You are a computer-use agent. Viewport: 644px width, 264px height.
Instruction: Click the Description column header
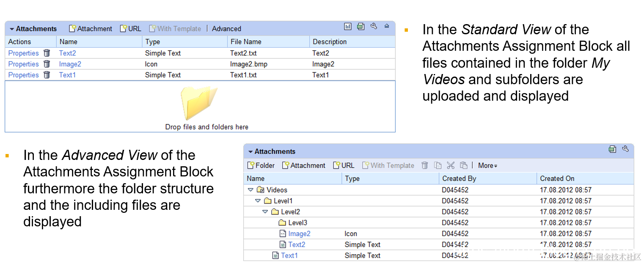(352, 42)
